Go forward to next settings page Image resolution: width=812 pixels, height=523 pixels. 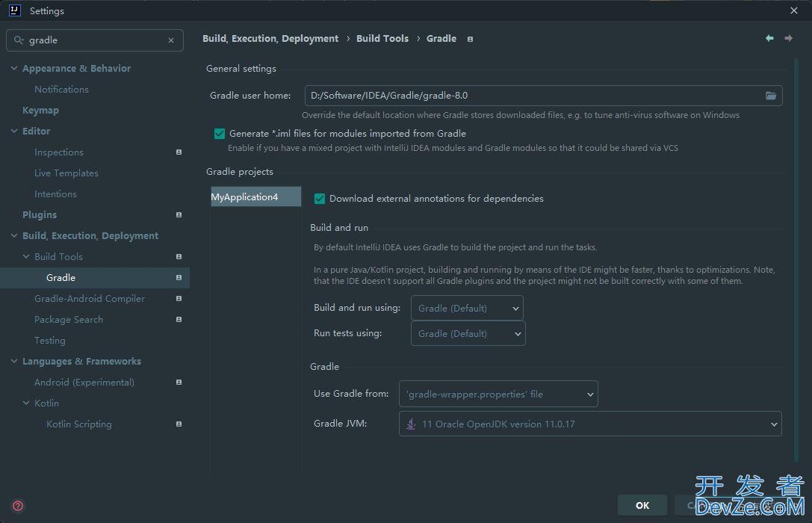click(788, 38)
